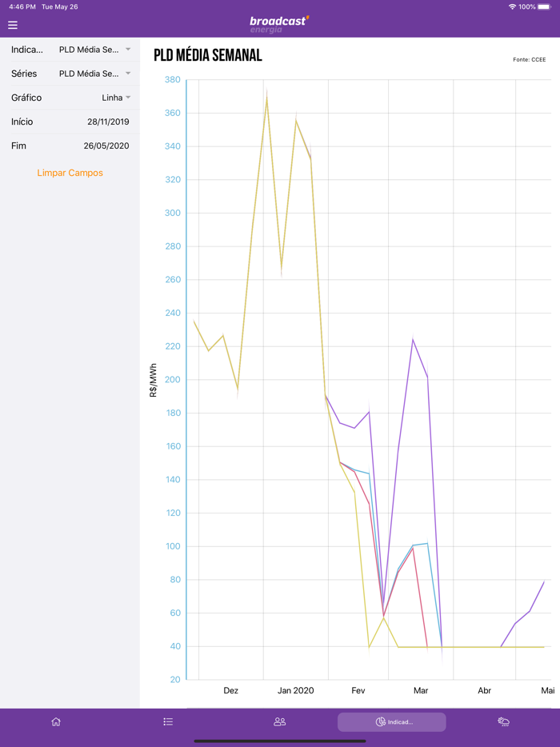Tap the battery status icon
The width and height of the screenshot is (560, 747).
544,6
